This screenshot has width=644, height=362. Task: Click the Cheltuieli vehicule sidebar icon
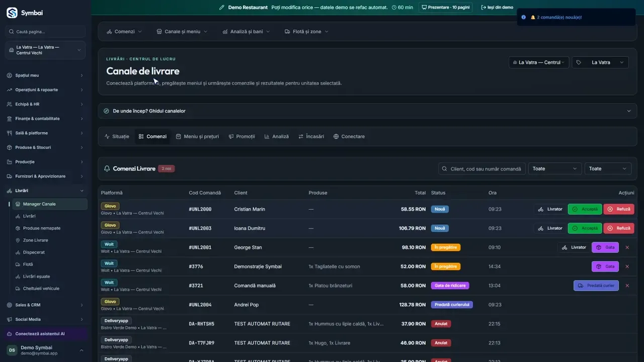pos(18,289)
